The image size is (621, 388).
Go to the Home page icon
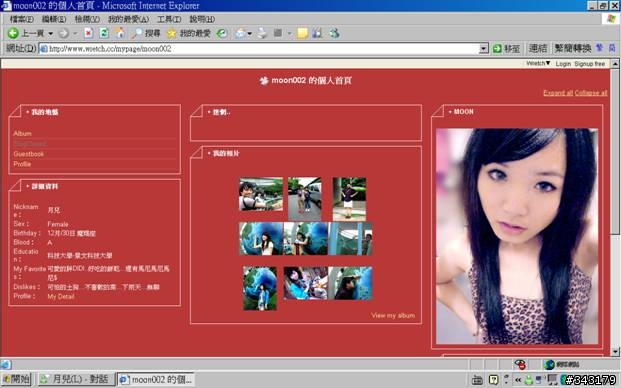119,33
